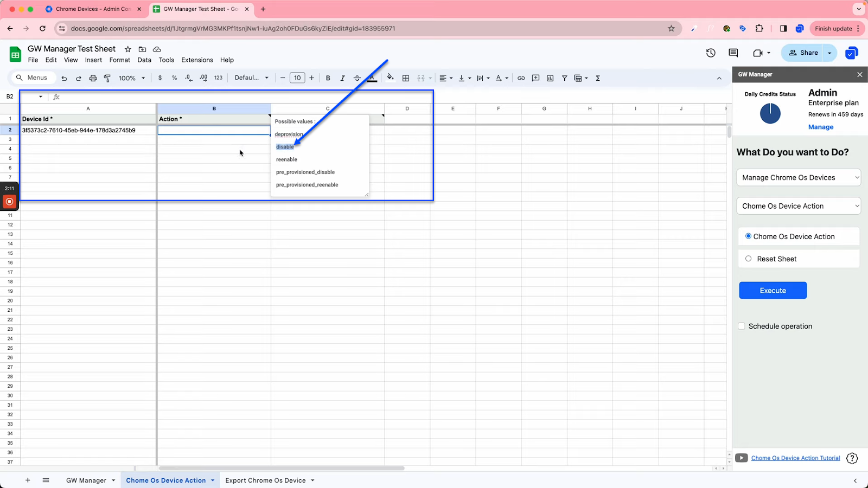The height and width of the screenshot is (488, 868).
Task: Switch to GW Manager sheet tab
Action: 90,480
